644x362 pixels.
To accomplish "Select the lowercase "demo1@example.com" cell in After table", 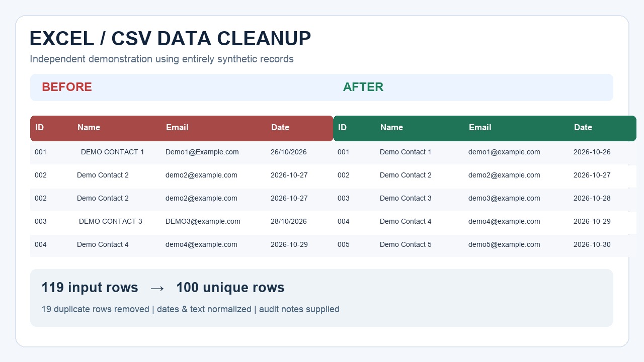I will pyautogui.click(x=504, y=152).
